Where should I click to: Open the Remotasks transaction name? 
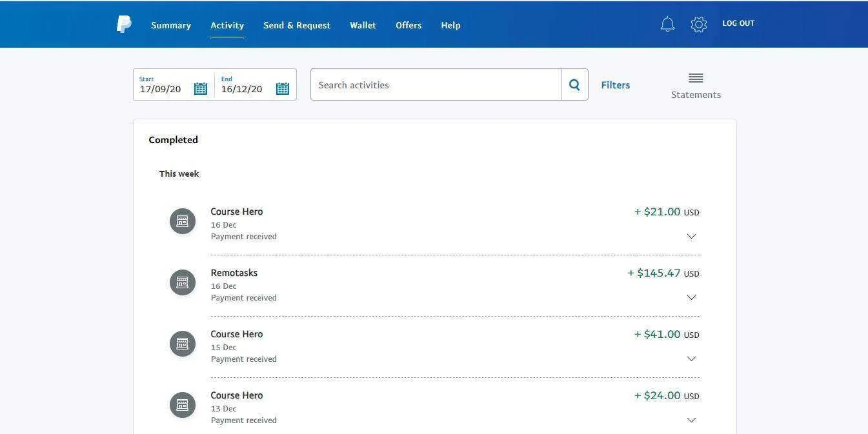pos(234,273)
